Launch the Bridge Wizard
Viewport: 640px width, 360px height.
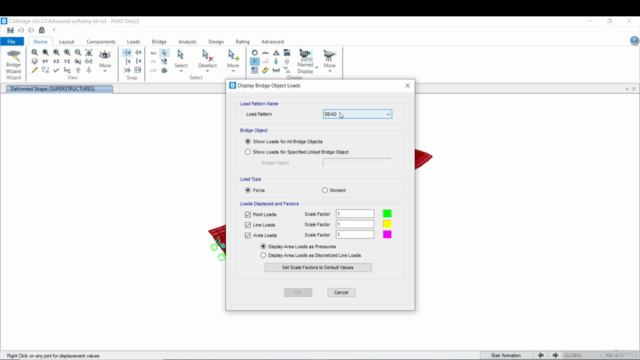click(13, 64)
